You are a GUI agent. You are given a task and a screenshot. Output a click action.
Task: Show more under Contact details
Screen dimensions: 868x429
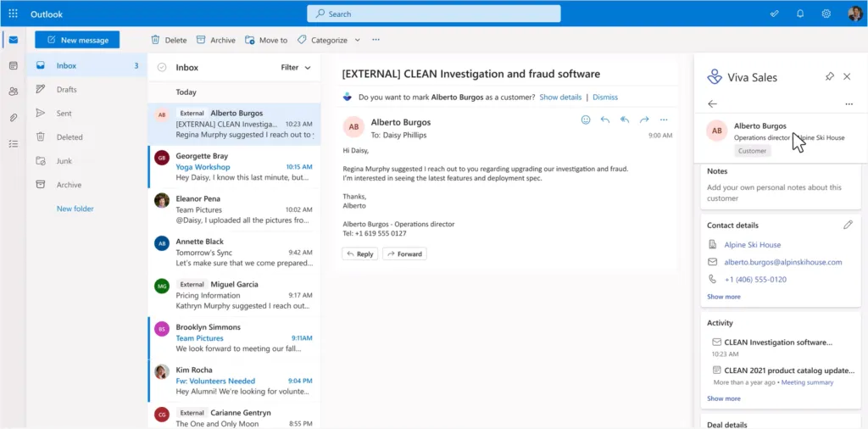pyautogui.click(x=723, y=297)
